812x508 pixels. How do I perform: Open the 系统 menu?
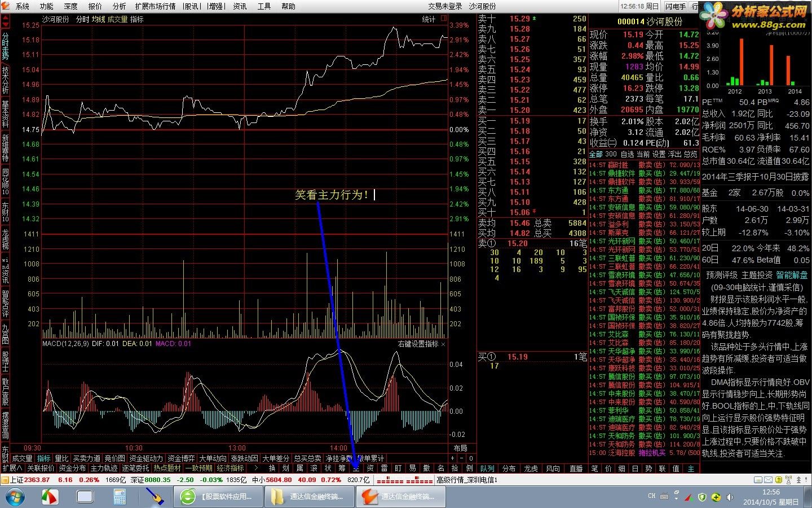[x=23, y=6]
